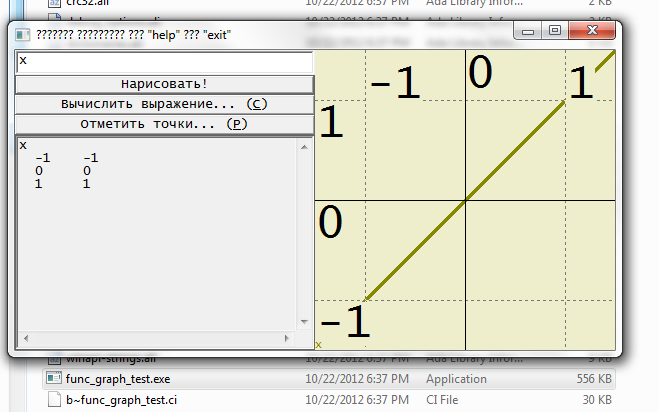Click the b~func_graph_test.ci file icon
The width and height of the screenshot is (659, 412).
coord(54,401)
